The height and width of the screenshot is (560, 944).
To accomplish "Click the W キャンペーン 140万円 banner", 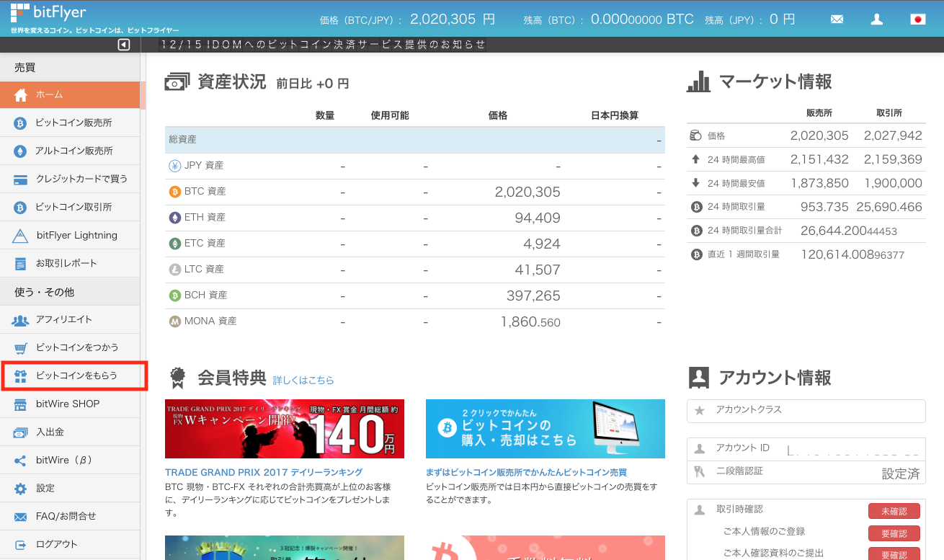I will click(285, 429).
